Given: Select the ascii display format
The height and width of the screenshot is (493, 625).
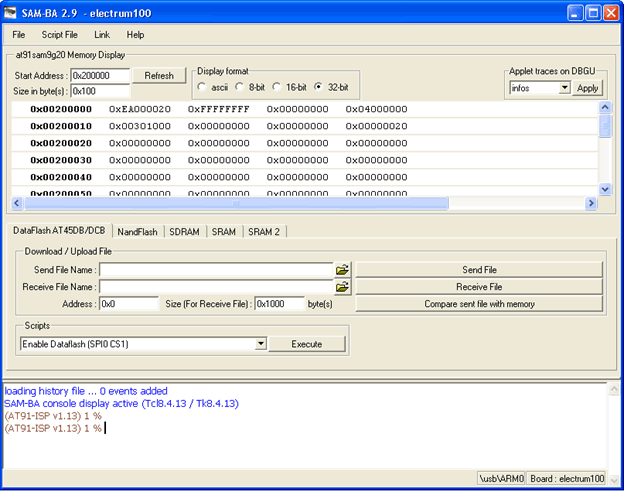Looking at the screenshot, I should 203,87.
